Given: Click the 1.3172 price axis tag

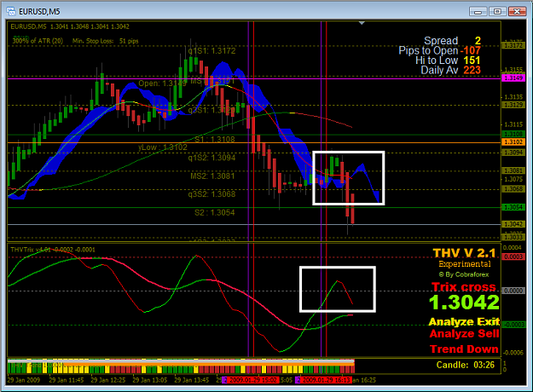Looking at the screenshot, I should click(x=513, y=45).
